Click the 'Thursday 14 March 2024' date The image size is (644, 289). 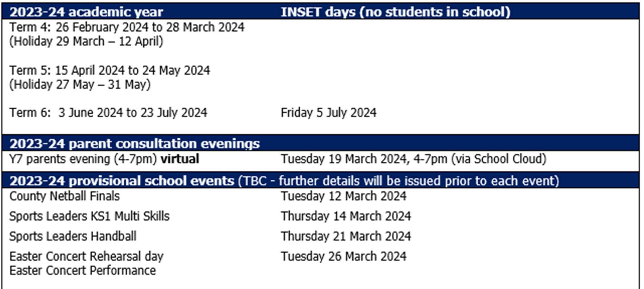346,216
